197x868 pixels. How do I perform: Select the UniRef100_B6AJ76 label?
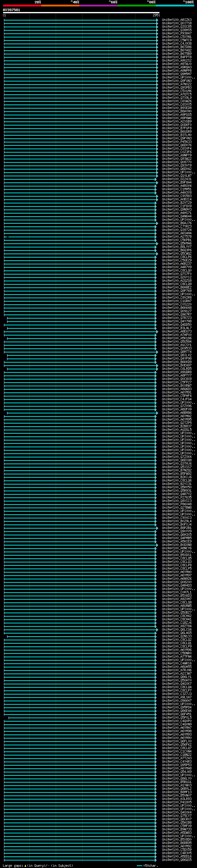[x=177, y=223]
